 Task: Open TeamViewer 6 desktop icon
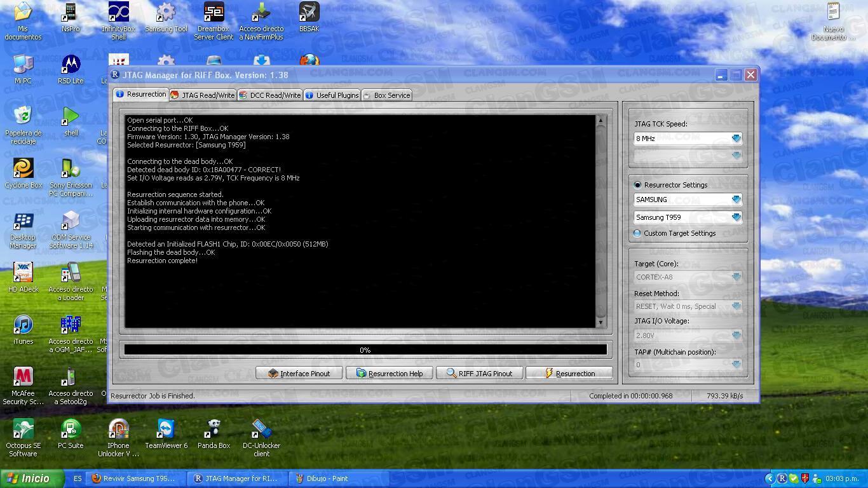pyautogui.click(x=166, y=434)
